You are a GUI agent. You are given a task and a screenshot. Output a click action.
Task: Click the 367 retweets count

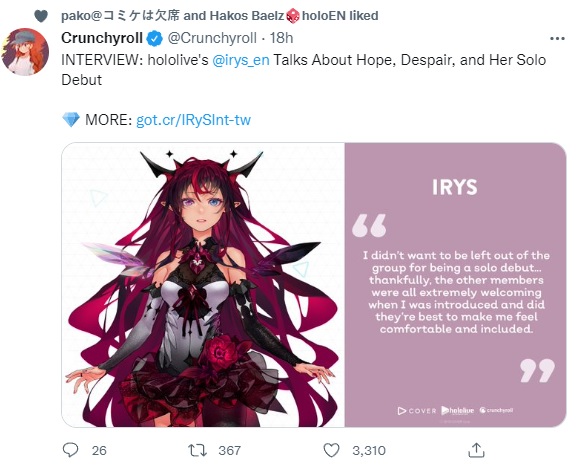[x=230, y=450]
